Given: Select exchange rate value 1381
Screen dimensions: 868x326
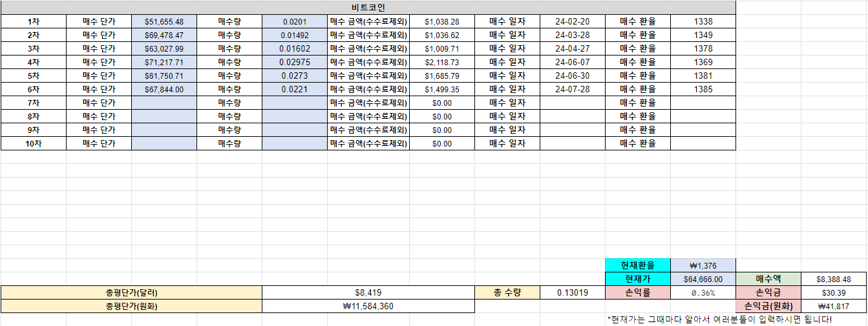Looking at the screenshot, I should (703, 76).
